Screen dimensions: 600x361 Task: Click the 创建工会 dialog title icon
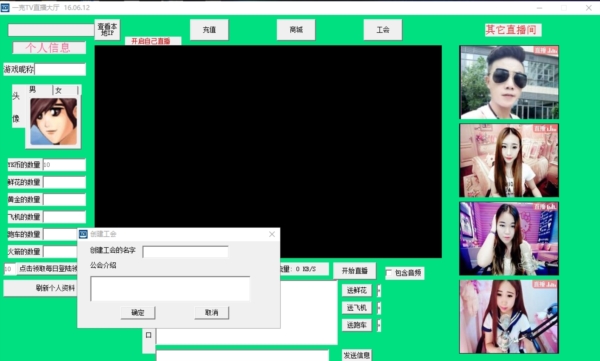point(83,234)
